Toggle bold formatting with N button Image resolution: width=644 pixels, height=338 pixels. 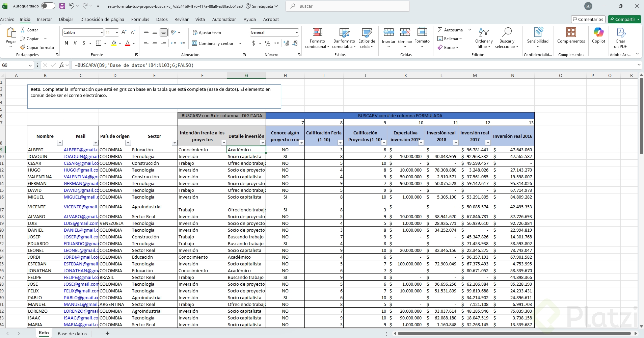point(66,43)
